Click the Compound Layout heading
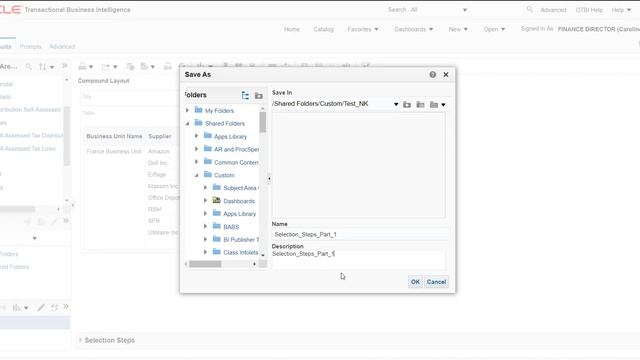640x360 pixels. (x=103, y=81)
